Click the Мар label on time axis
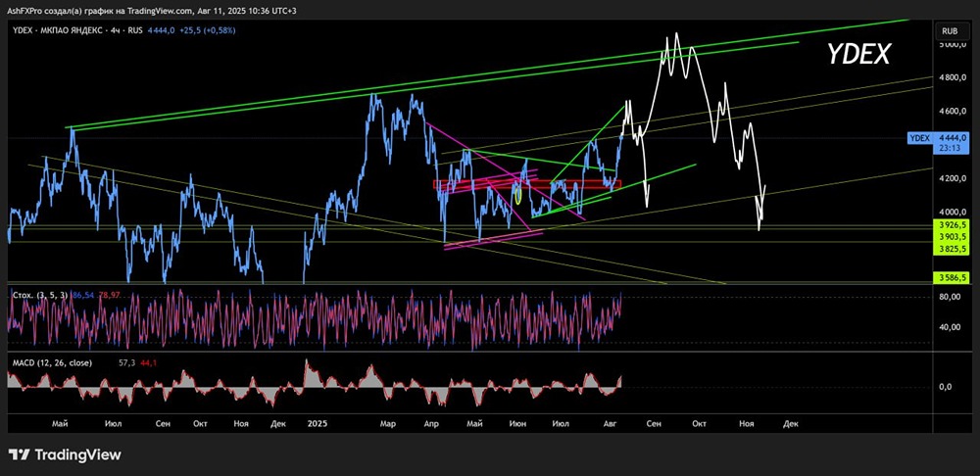Image resolution: width=980 pixels, height=476 pixels. click(x=387, y=424)
